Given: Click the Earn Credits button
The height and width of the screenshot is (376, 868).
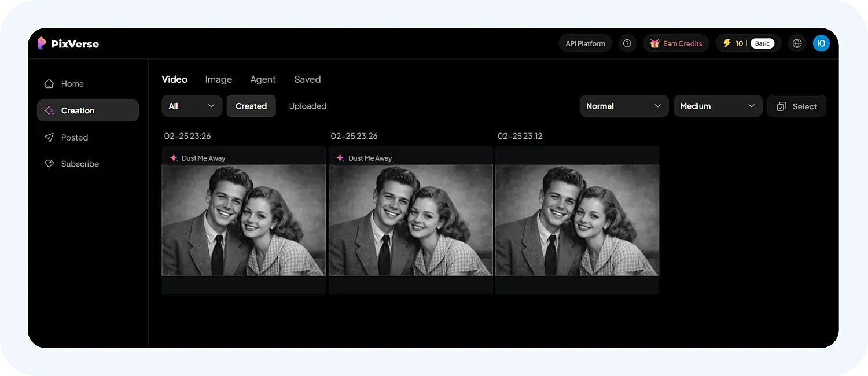Looking at the screenshot, I should 676,43.
